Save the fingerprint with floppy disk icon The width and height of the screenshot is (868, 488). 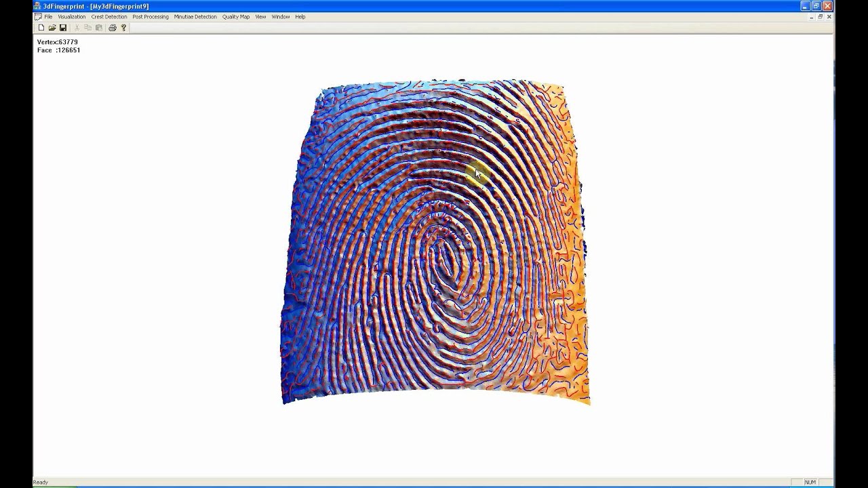pos(63,28)
